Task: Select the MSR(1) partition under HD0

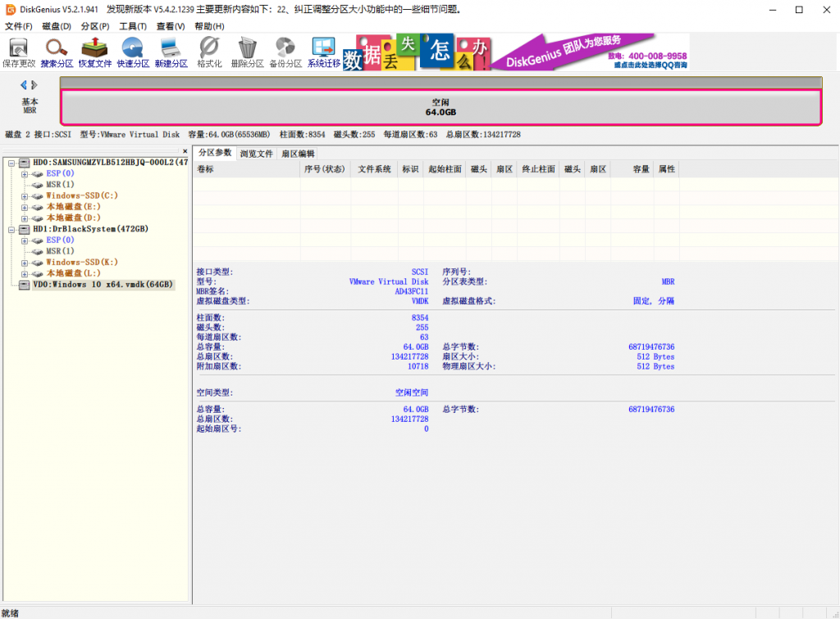Action: [x=60, y=185]
